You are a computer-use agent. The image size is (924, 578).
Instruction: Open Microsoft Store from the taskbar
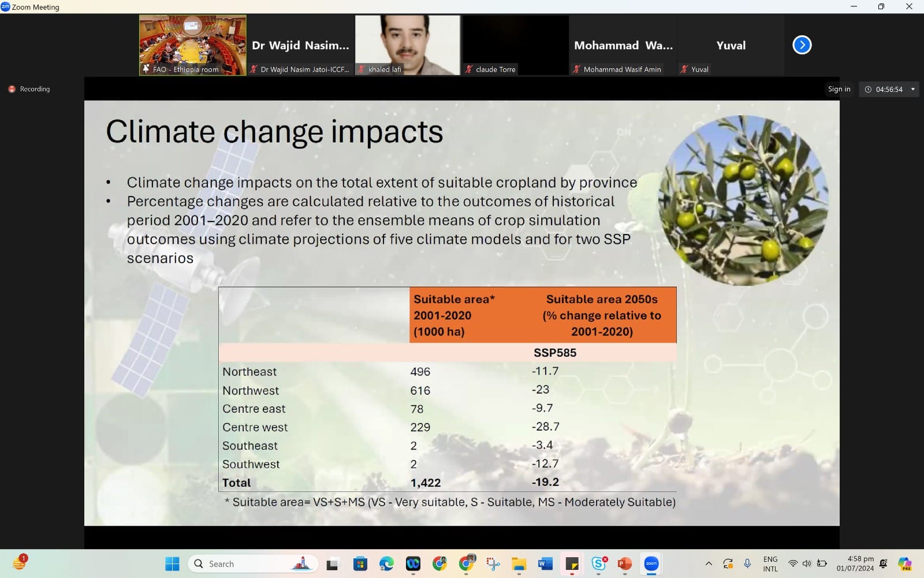pos(360,564)
